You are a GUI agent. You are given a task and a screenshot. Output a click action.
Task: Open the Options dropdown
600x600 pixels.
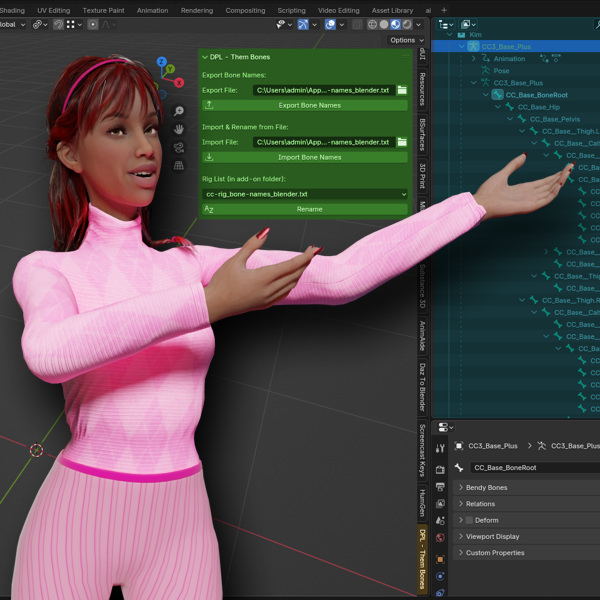pyautogui.click(x=407, y=40)
